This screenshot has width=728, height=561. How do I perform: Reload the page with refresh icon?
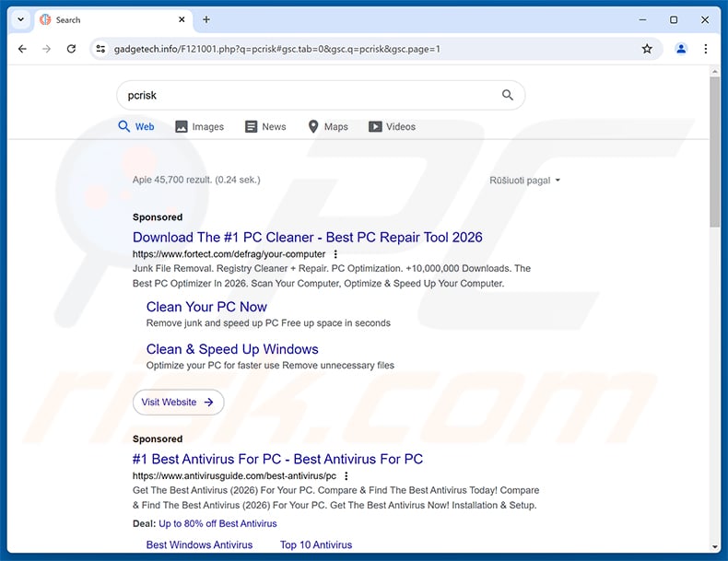(x=71, y=49)
